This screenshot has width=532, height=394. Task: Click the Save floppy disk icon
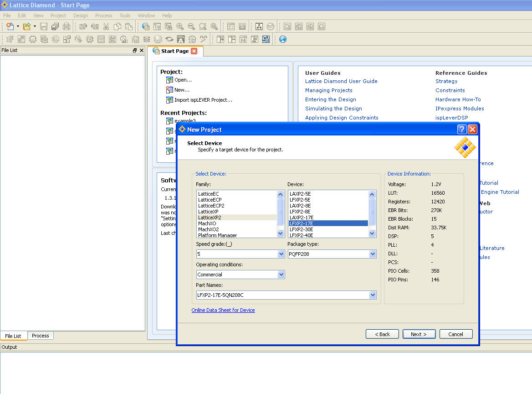point(44,26)
